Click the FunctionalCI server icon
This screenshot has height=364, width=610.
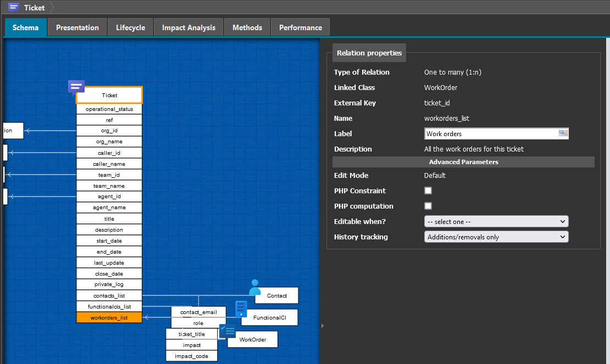pyautogui.click(x=241, y=309)
